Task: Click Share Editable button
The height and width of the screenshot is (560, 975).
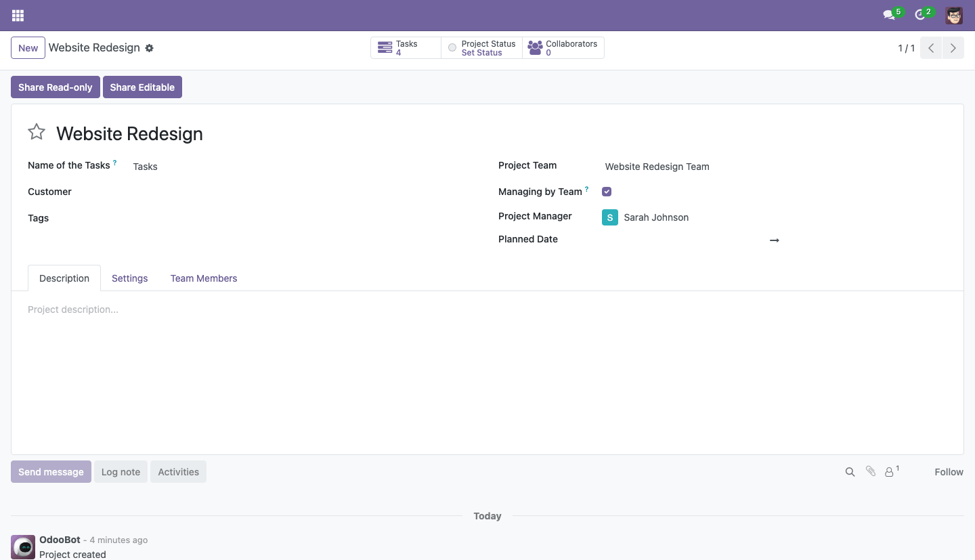Action: click(142, 87)
